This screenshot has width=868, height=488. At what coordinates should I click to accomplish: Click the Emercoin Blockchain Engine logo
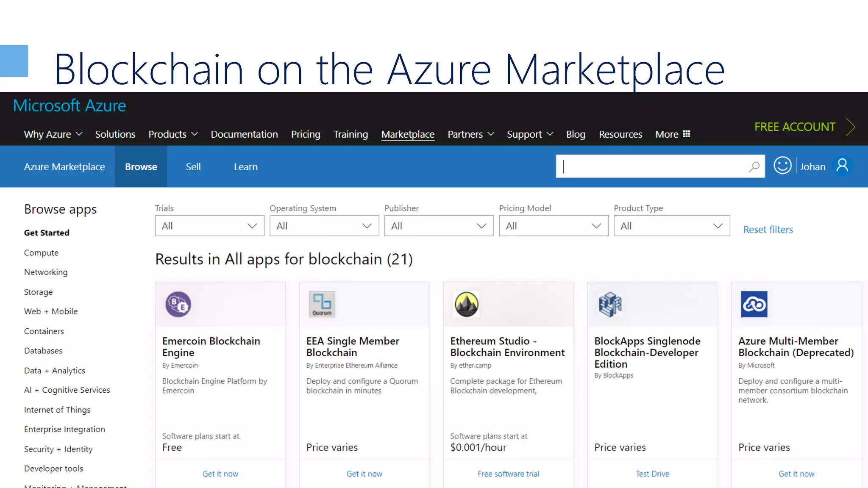(178, 304)
